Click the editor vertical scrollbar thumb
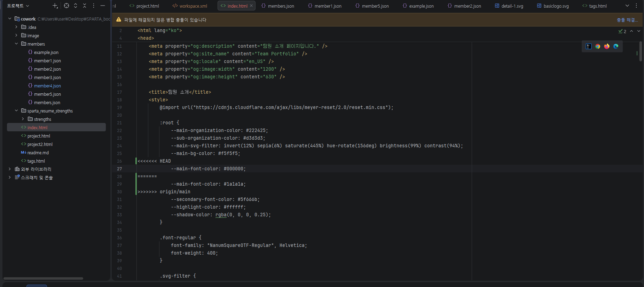 point(641,52)
